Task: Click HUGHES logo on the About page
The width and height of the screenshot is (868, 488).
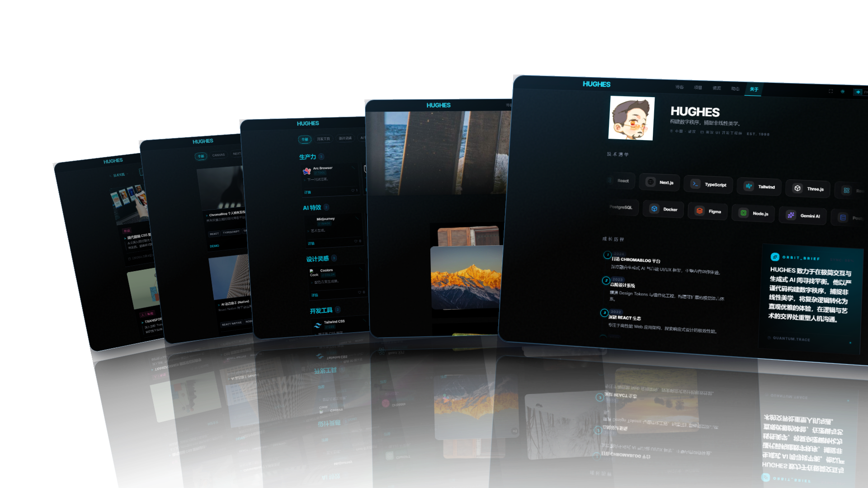Action: click(596, 84)
